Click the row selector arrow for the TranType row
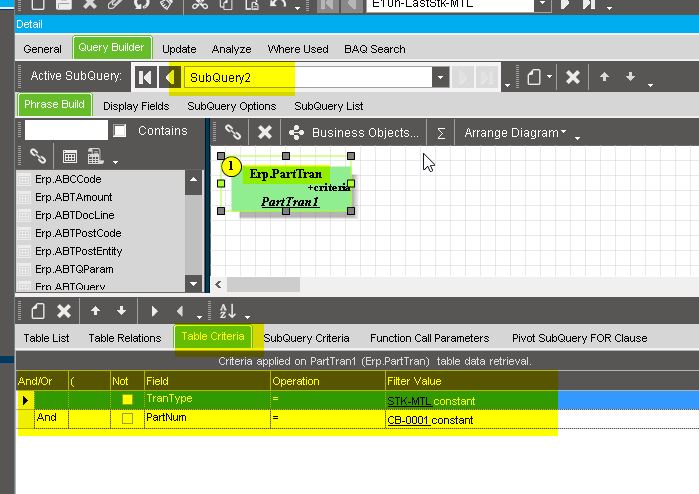This screenshot has width=699, height=494. (x=25, y=400)
